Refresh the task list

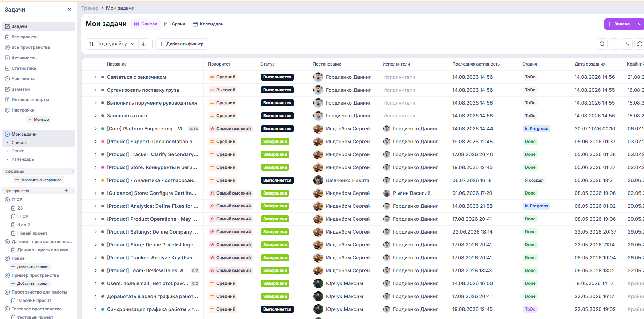(x=639, y=44)
